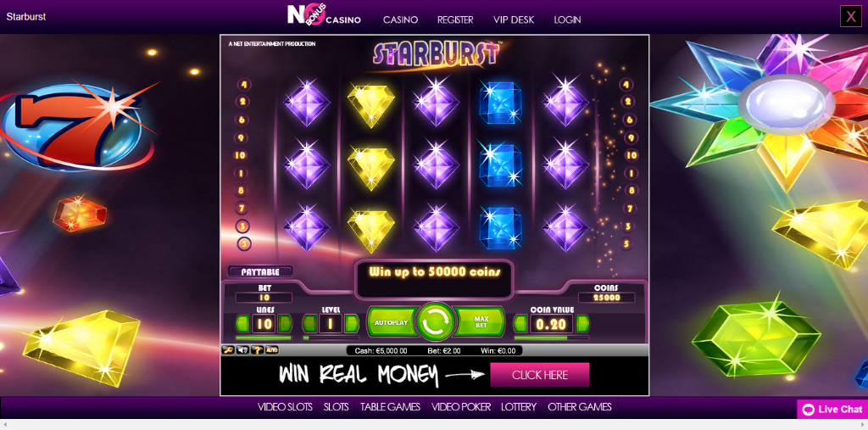Spin the reels with the circular arrow button

click(436, 321)
